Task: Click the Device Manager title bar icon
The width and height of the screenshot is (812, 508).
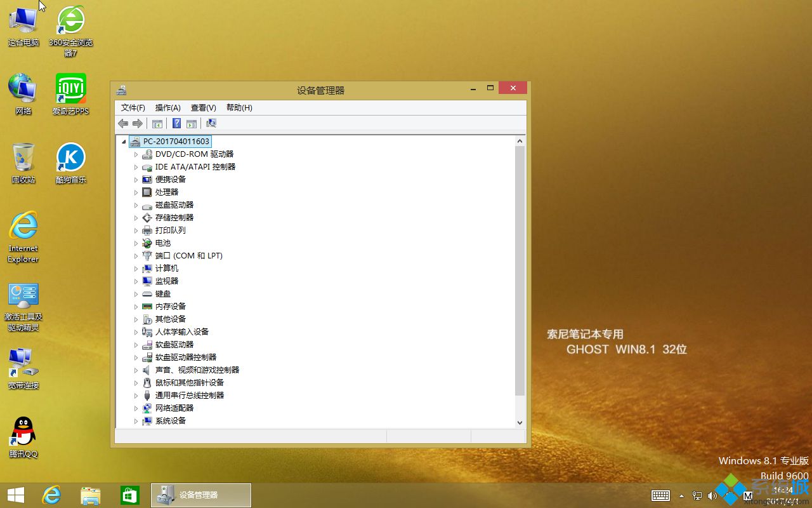Action: 121,90
